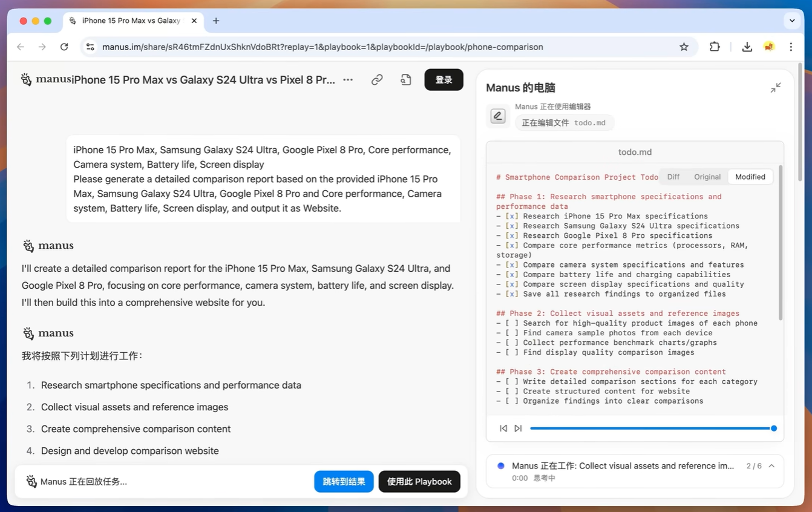Click the todo.md file title bar
812x512 pixels.
click(635, 153)
